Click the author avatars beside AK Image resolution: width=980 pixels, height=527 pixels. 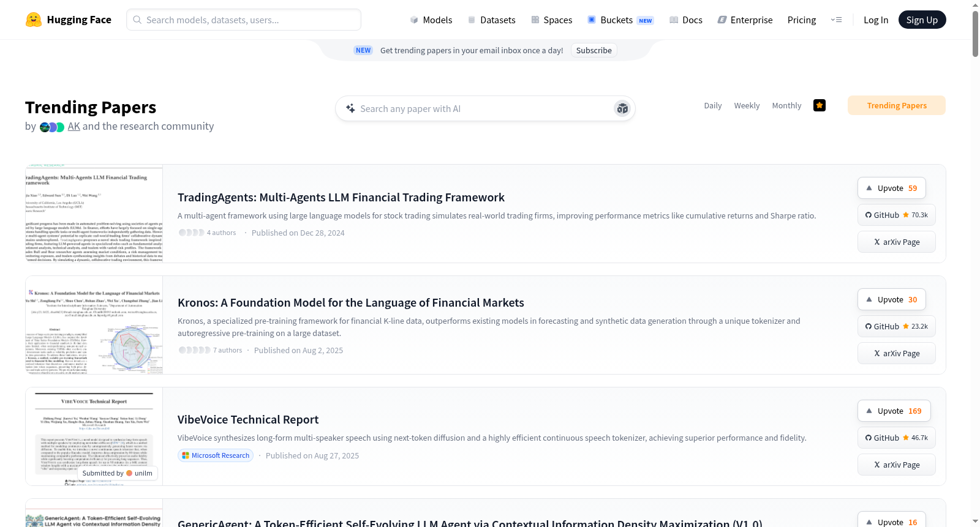point(52,127)
